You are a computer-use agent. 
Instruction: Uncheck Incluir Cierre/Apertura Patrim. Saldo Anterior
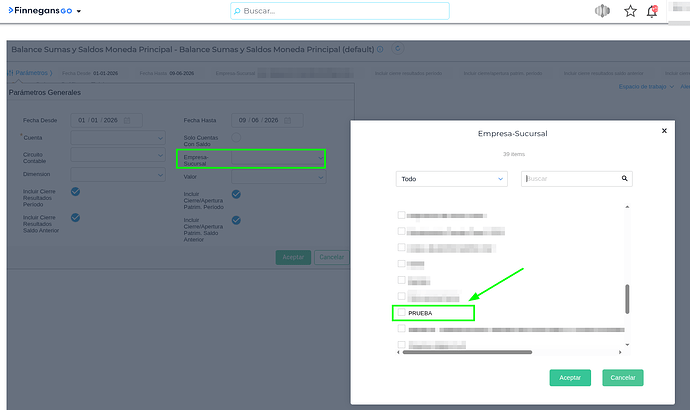236,220
